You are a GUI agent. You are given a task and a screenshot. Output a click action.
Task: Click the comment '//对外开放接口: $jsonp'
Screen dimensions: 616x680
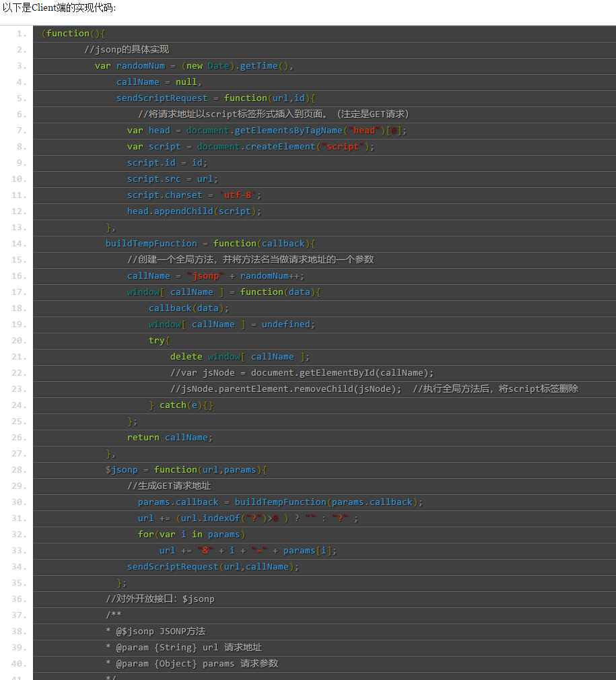point(160,599)
